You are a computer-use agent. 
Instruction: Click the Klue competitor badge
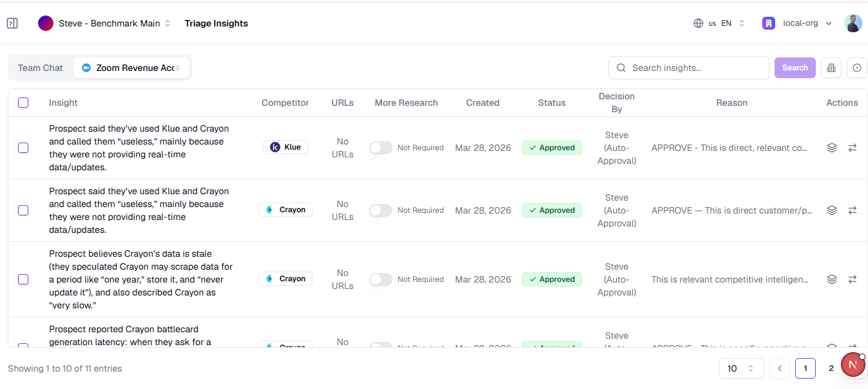285,147
